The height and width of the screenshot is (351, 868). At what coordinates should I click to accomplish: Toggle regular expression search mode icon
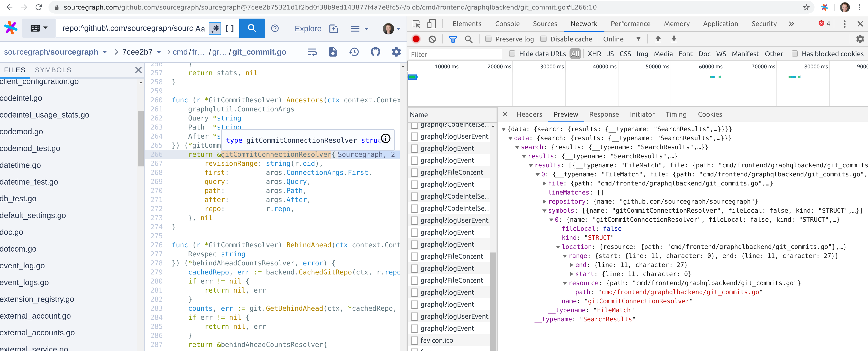click(215, 28)
